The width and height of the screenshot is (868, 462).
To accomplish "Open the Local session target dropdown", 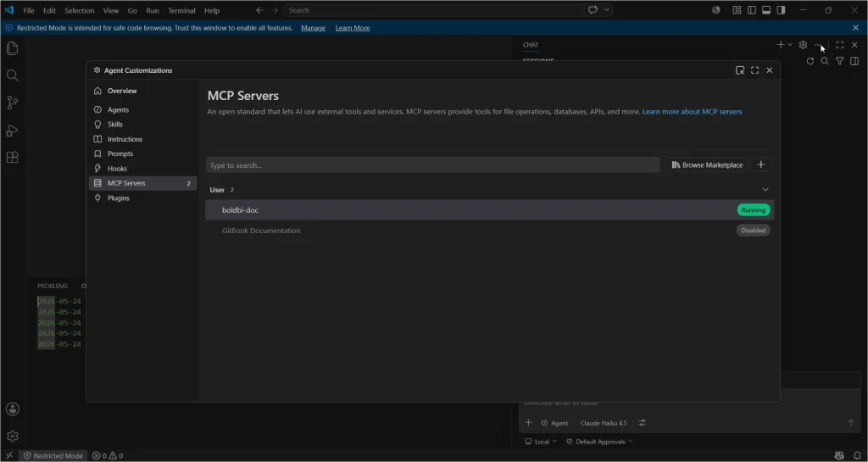I will pyautogui.click(x=541, y=442).
